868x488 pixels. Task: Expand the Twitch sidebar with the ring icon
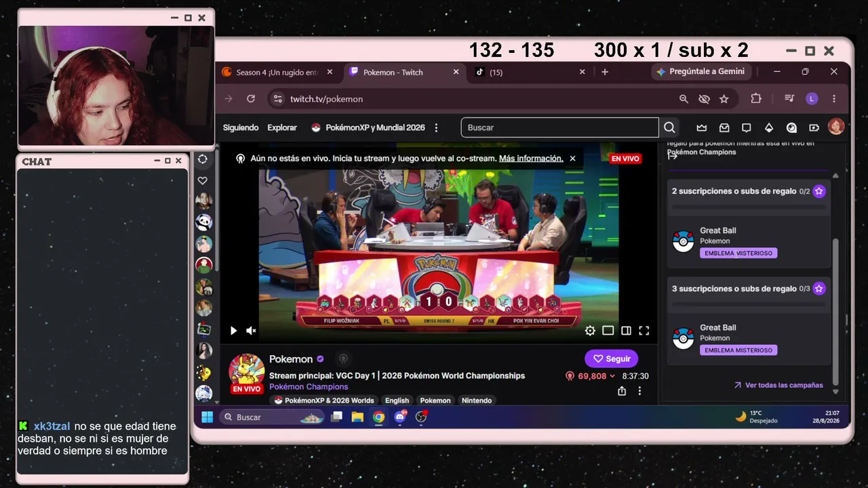click(203, 159)
